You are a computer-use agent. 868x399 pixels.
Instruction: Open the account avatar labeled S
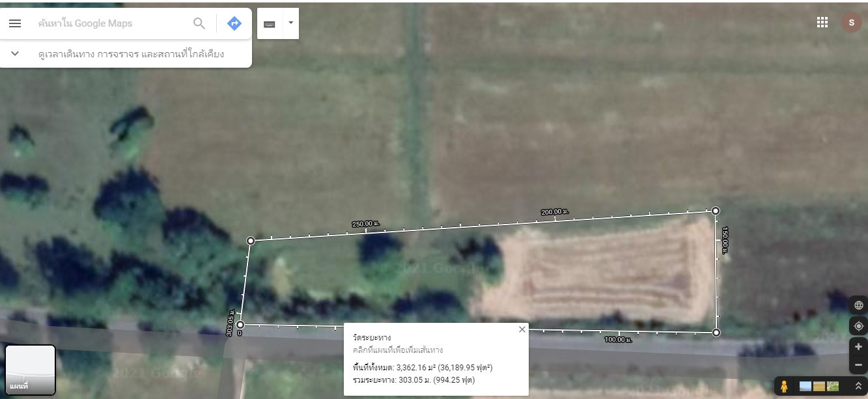[x=851, y=22]
